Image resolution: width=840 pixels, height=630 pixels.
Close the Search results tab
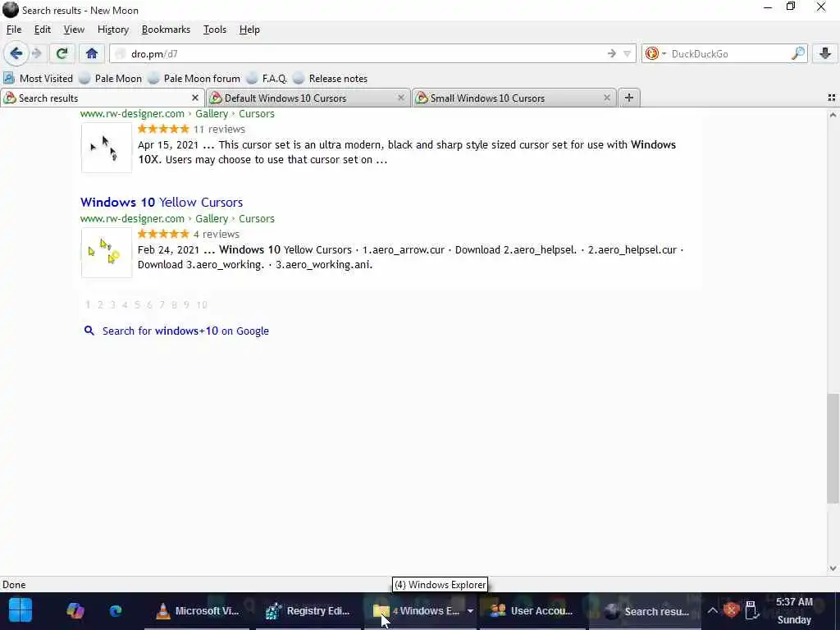[x=195, y=98]
